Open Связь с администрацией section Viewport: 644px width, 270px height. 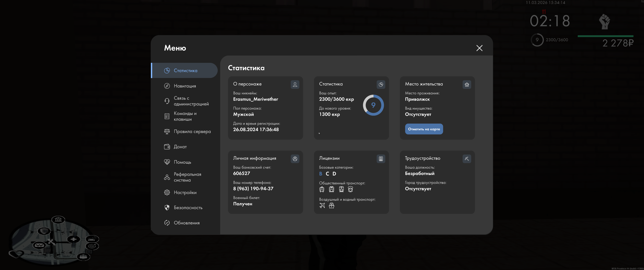(x=191, y=101)
